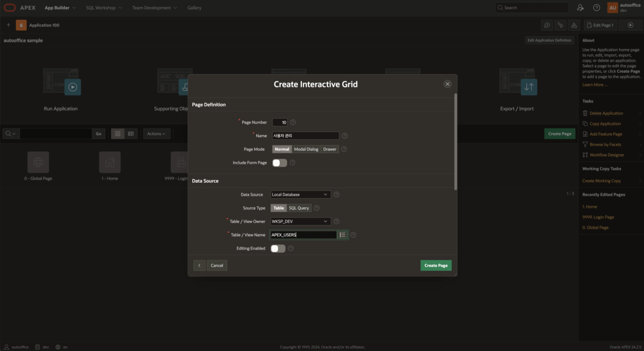Click Cancel in the dialog

click(x=217, y=266)
